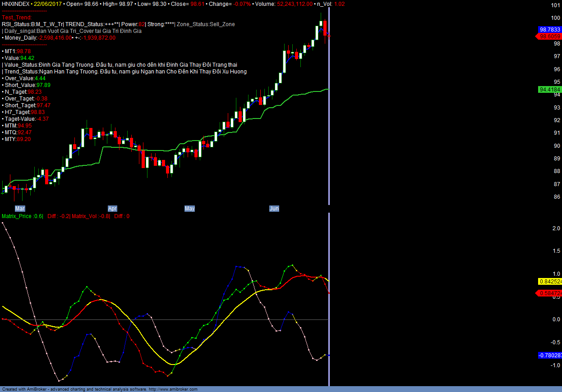Select the red 0.584724 indicator tag
Image resolution: width=562 pixels, height=392 pixels.
(x=550, y=293)
